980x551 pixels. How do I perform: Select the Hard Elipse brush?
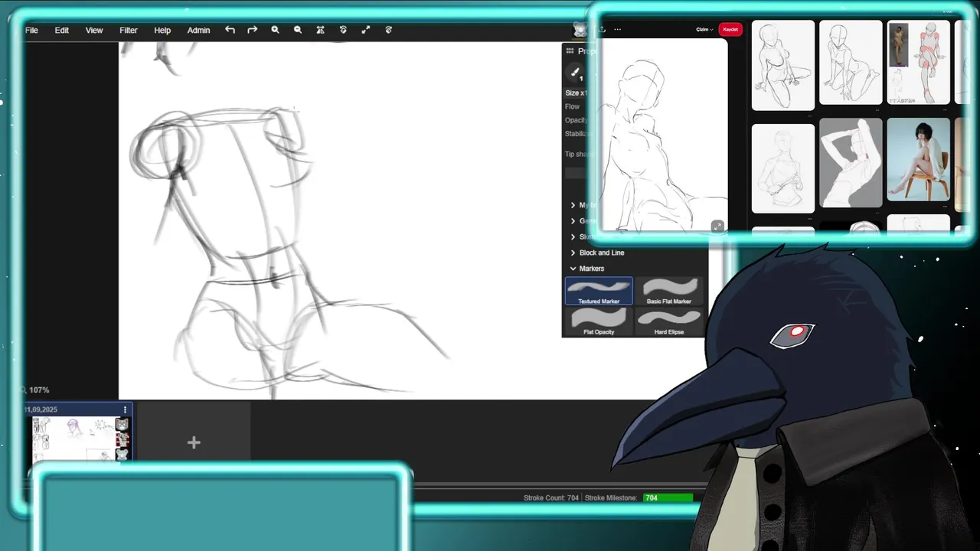[668, 321]
